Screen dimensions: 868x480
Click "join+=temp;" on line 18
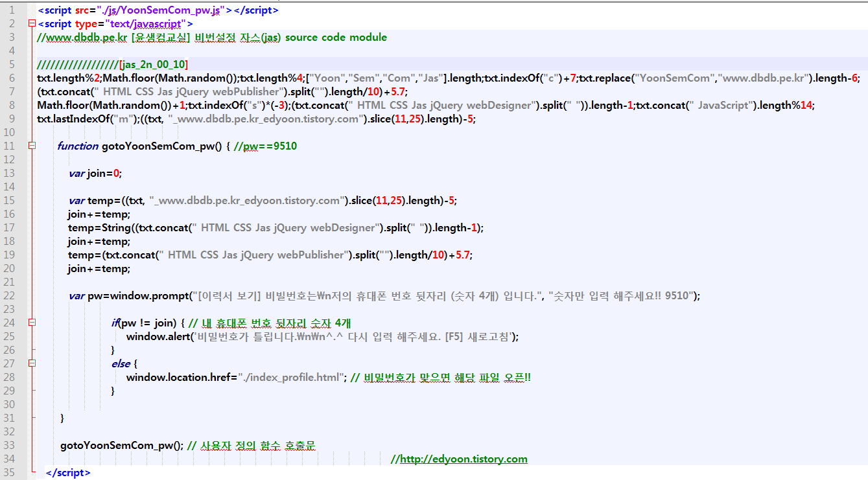[99, 242]
